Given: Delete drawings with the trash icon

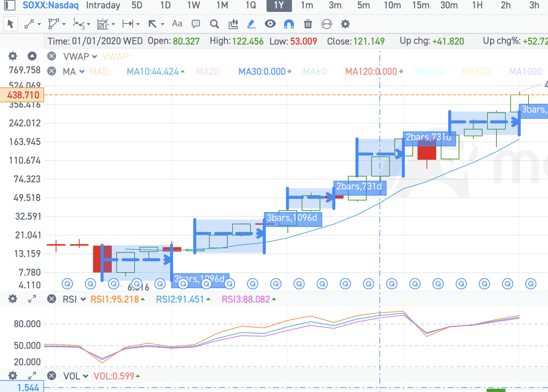Looking at the screenshot, I should [x=308, y=24].
